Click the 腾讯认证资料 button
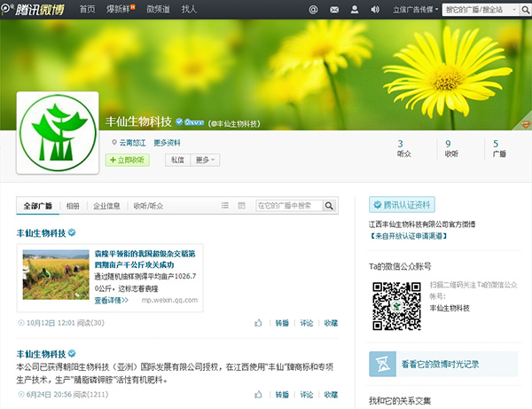This screenshot has height=409, width=532. coord(402,205)
